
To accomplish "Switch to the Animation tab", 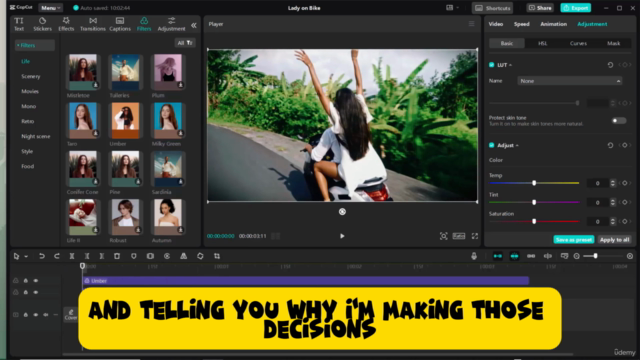I will tap(553, 24).
